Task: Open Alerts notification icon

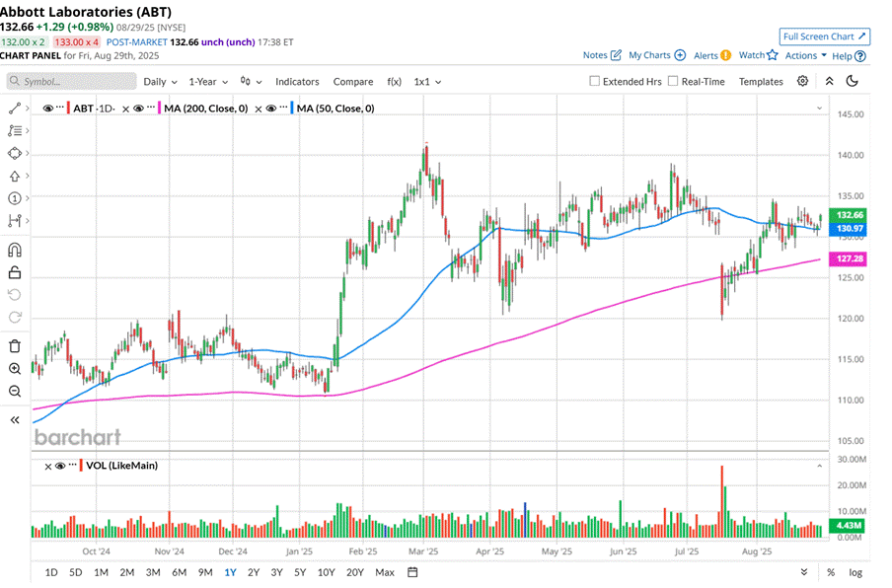Action: [725, 55]
